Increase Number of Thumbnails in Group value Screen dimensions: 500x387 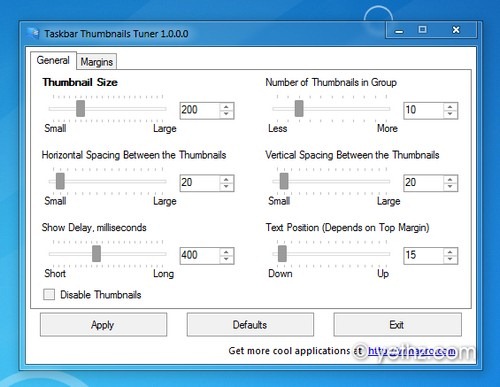point(450,107)
